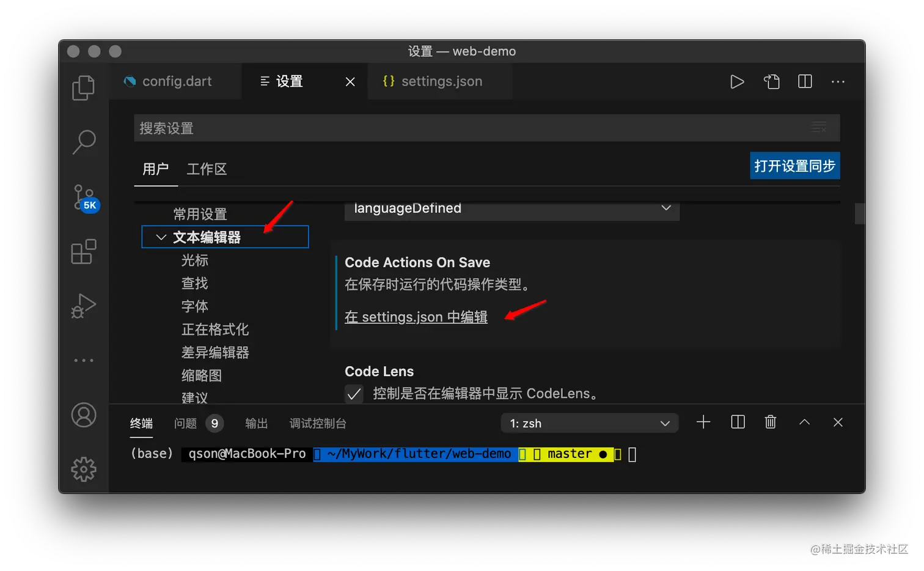Switch to 终端 panel tab
This screenshot has height=571, width=924.
click(141, 423)
